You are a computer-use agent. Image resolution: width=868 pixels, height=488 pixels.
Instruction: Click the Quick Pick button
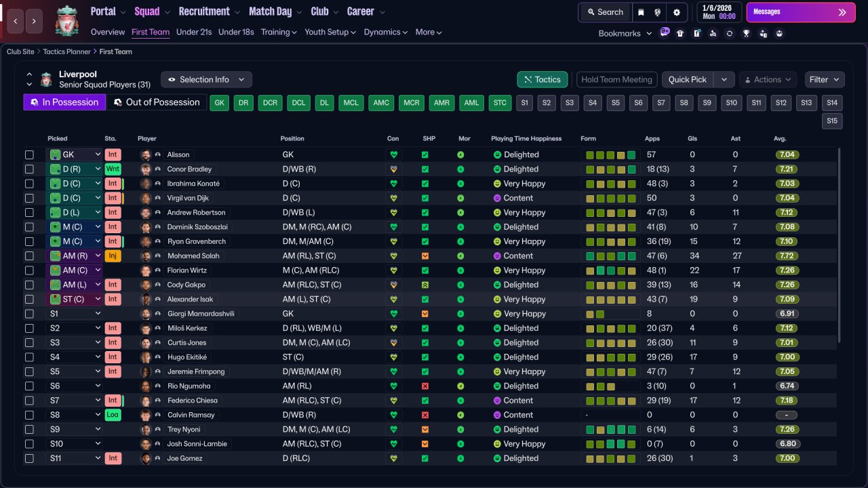(x=688, y=79)
